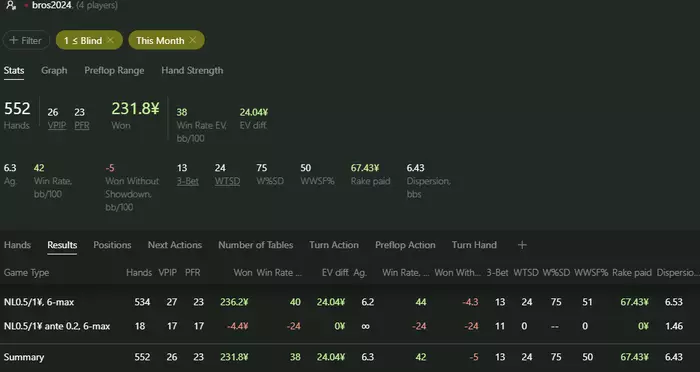Select the Hand Strength tab

pos(192,71)
